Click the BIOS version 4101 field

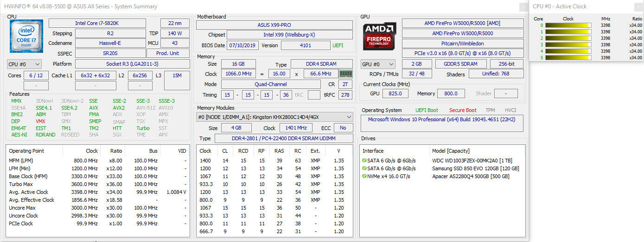point(306,45)
